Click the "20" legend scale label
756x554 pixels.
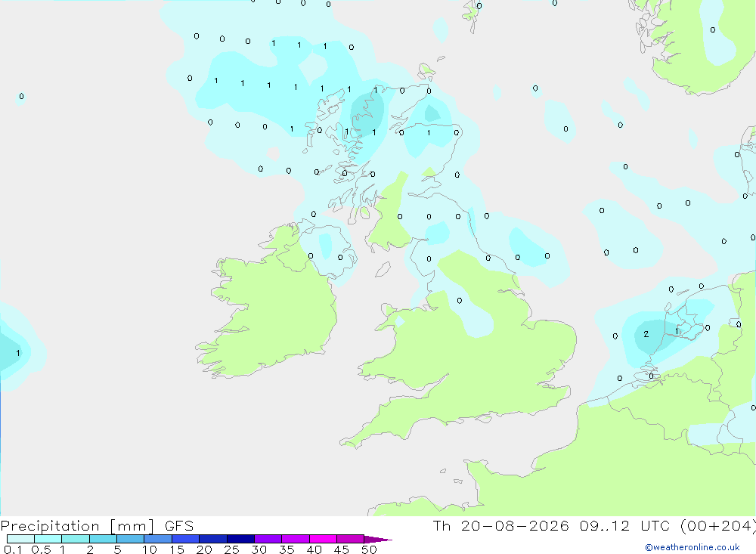tap(204, 549)
